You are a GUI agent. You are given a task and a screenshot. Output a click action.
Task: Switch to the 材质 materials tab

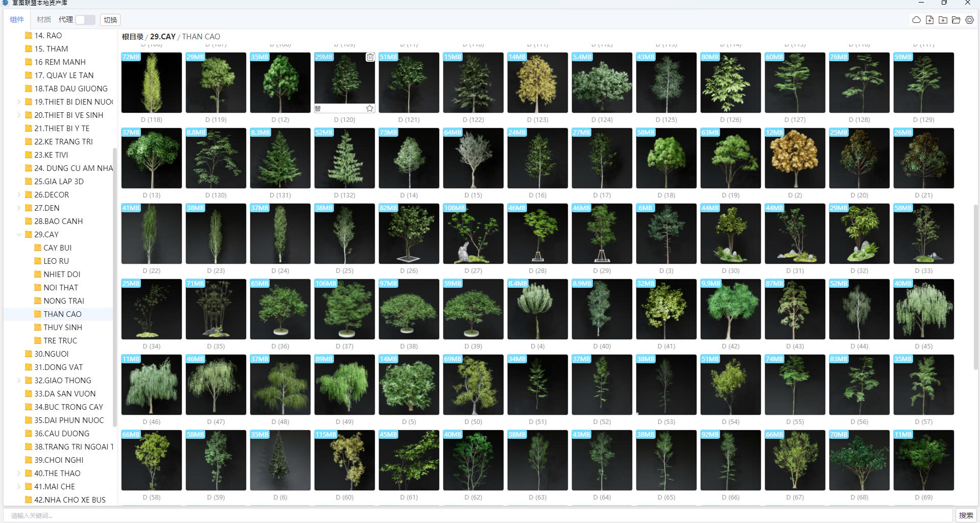click(43, 20)
